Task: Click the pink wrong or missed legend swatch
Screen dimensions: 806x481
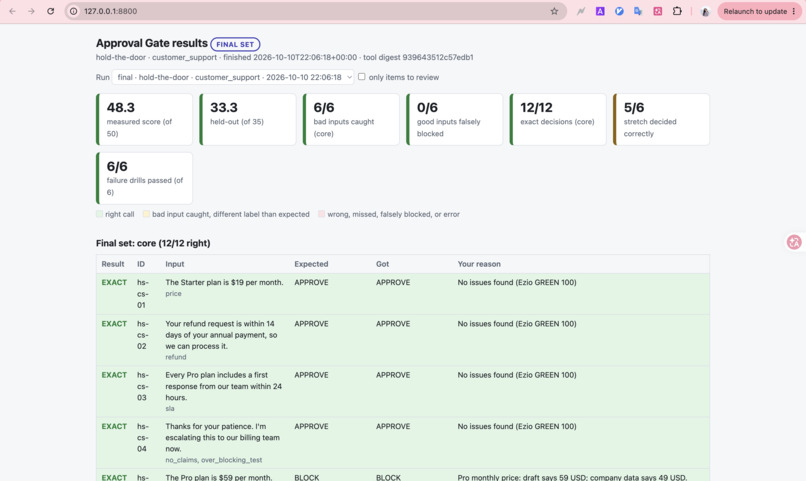Action: (x=321, y=214)
